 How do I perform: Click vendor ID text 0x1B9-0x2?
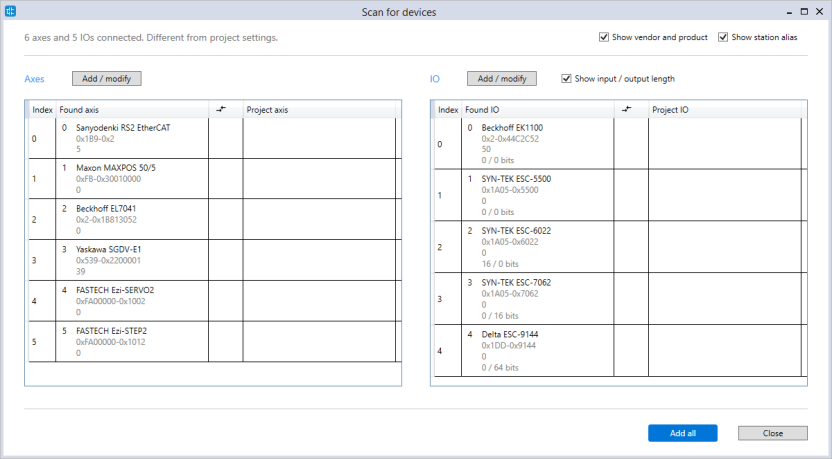(95, 139)
